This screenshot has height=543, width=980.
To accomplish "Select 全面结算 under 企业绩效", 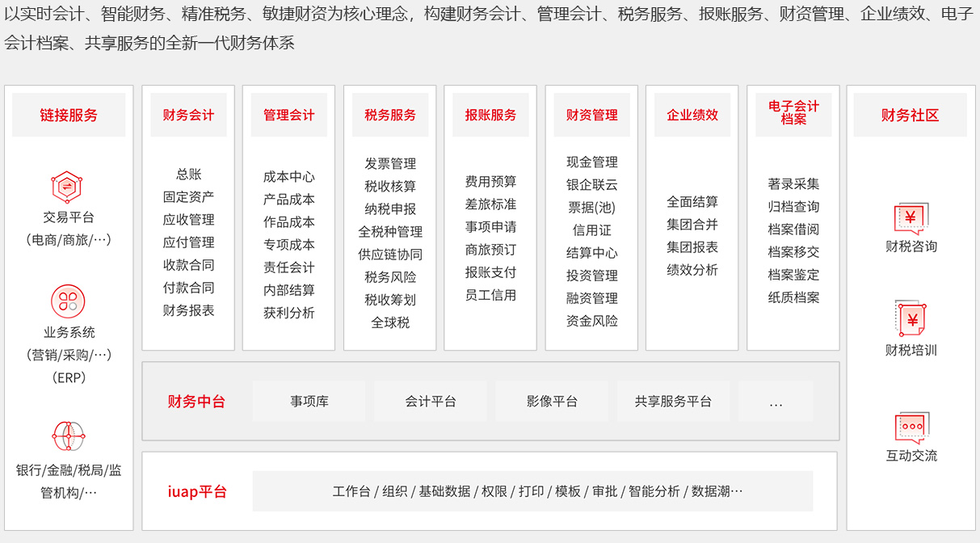I will click(692, 202).
